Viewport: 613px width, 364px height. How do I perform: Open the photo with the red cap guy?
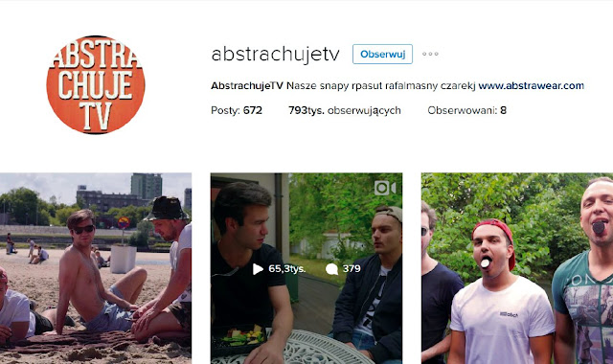[517, 268]
